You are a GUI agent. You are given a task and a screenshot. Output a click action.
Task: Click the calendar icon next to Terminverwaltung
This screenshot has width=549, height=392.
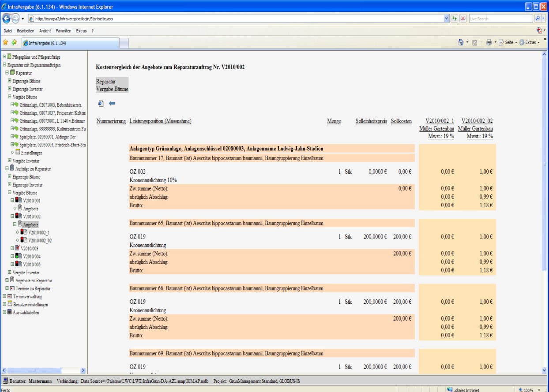(9, 296)
